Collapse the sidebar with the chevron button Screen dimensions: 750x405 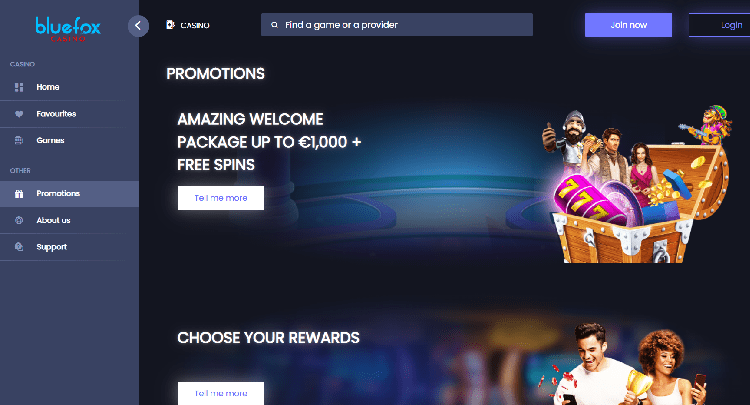[138, 25]
